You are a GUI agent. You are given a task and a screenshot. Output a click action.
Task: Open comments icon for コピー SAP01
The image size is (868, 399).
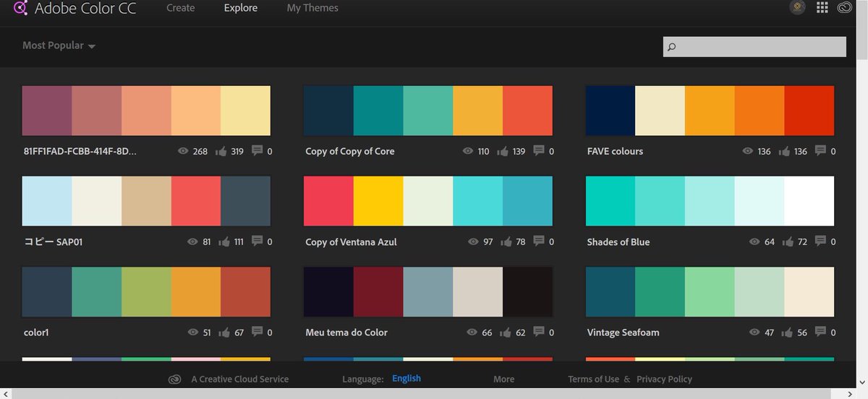click(x=258, y=241)
